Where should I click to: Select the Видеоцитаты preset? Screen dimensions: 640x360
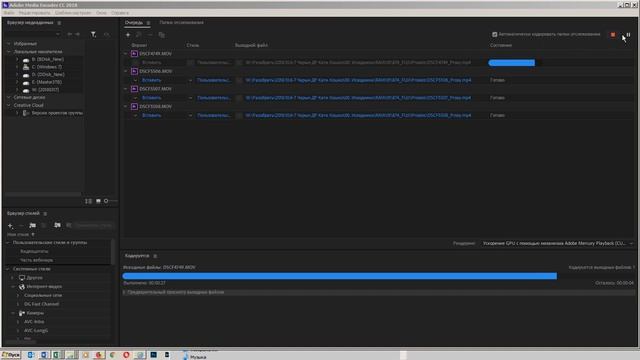tap(34, 251)
